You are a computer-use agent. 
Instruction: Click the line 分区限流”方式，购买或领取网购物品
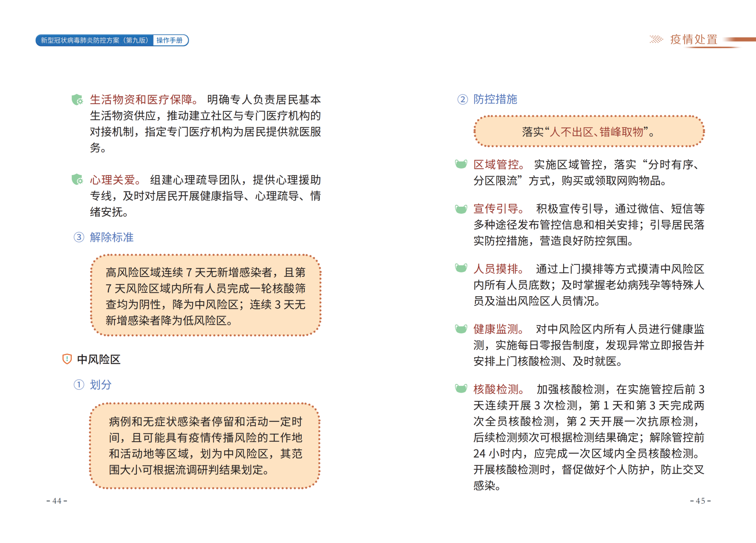570,180
